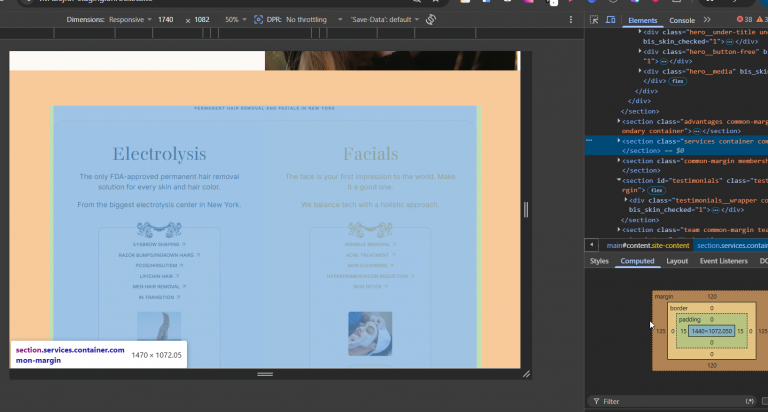Viewport: 768px width, 412px height.
Task: Click the ellipsis in the advantages section row
Action: coord(697,131)
